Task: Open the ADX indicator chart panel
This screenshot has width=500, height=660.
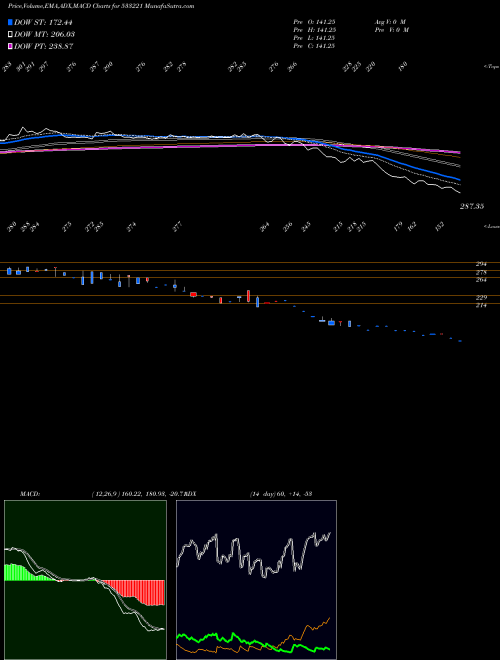Action: 256,580
